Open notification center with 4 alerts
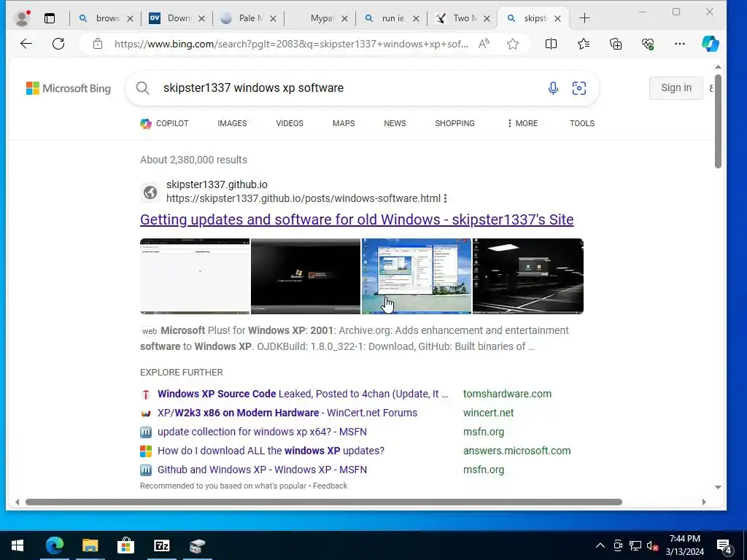This screenshot has height=560, width=747. pos(724,547)
